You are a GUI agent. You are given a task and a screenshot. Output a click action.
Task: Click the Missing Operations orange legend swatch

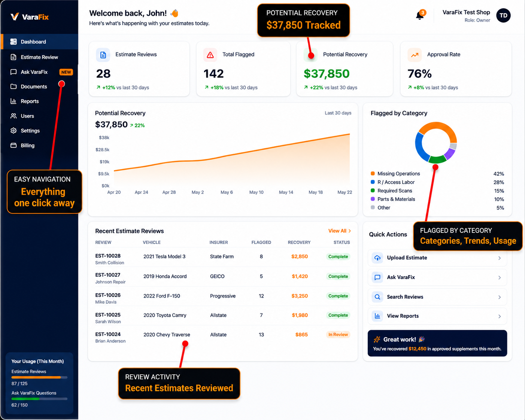pos(373,173)
